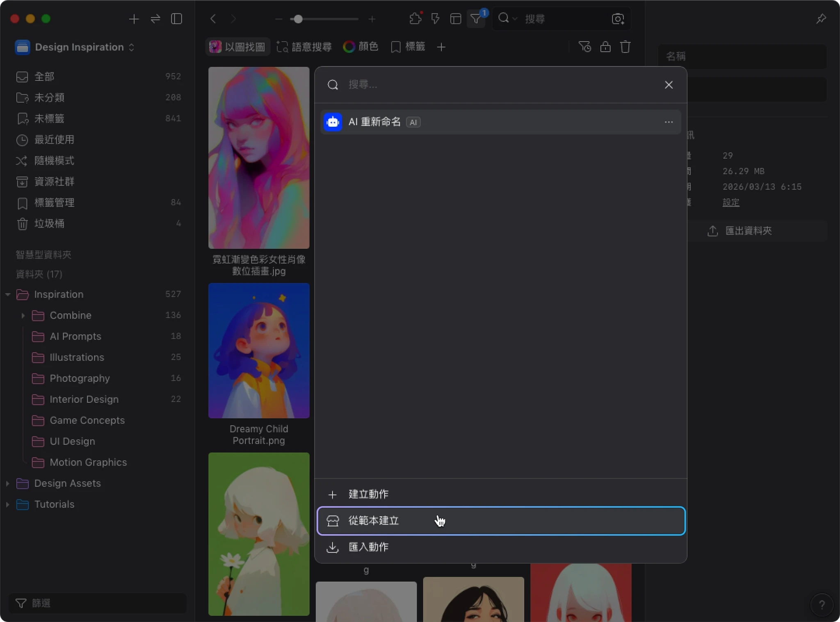Toggle the active filter funnel button
This screenshot has width=840, height=622.
pyautogui.click(x=476, y=19)
